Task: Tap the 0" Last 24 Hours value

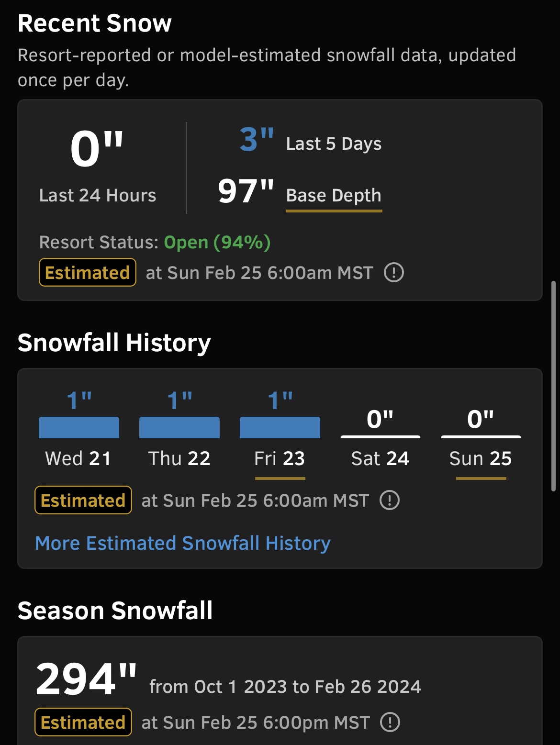Action: pos(97,149)
